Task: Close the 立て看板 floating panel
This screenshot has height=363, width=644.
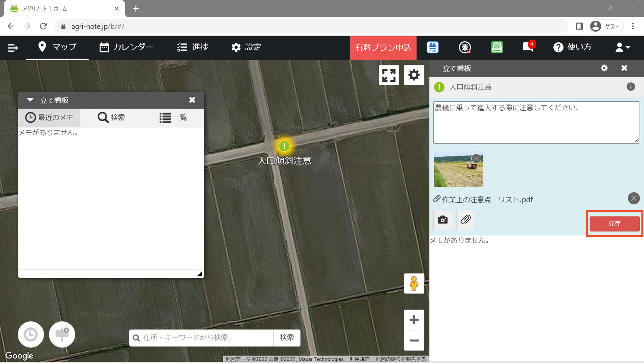Action: pyautogui.click(x=192, y=100)
